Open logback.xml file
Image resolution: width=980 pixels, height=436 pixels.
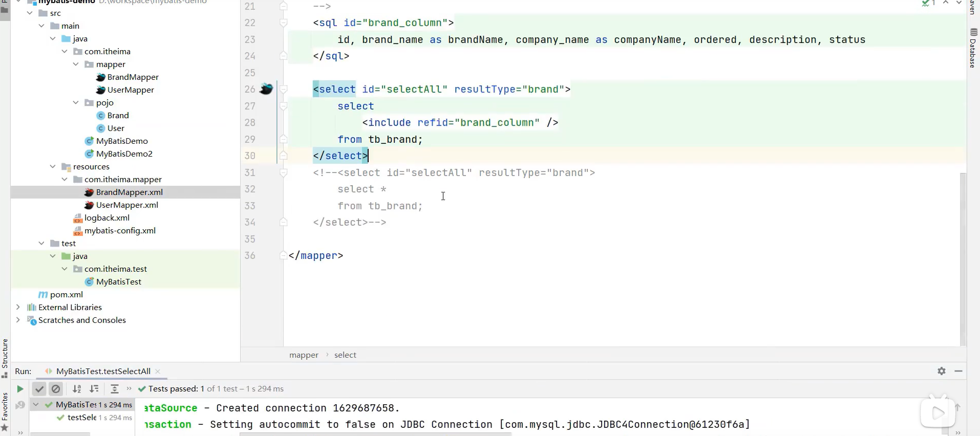coord(106,217)
